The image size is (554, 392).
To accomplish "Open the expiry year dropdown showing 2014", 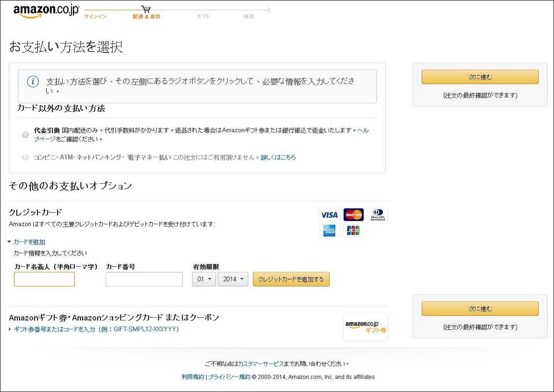I will click(233, 279).
